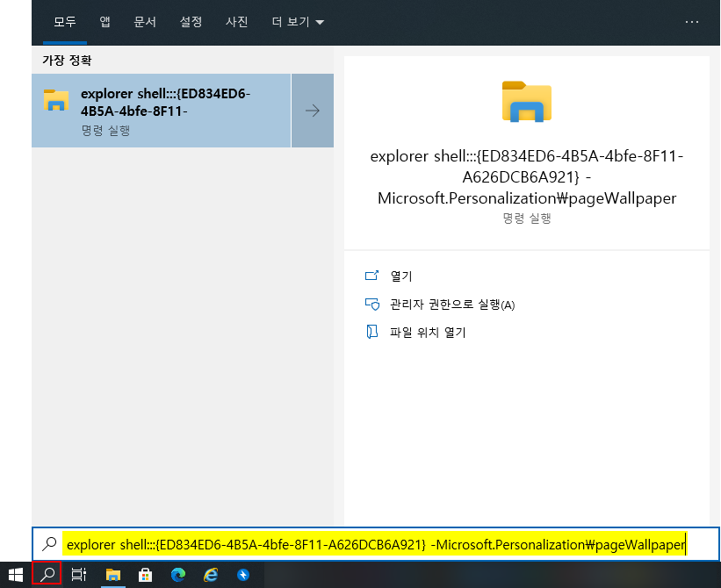Image resolution: width=721 pixels, height=588 pixels.
Task: Click the 열기 open icon
Action: pyautogui.click(x=372, y=276)
